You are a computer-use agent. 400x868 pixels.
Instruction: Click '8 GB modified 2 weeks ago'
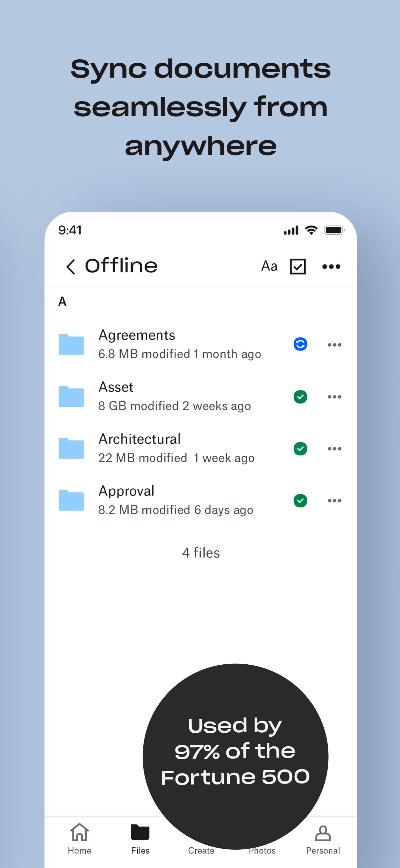174,406
